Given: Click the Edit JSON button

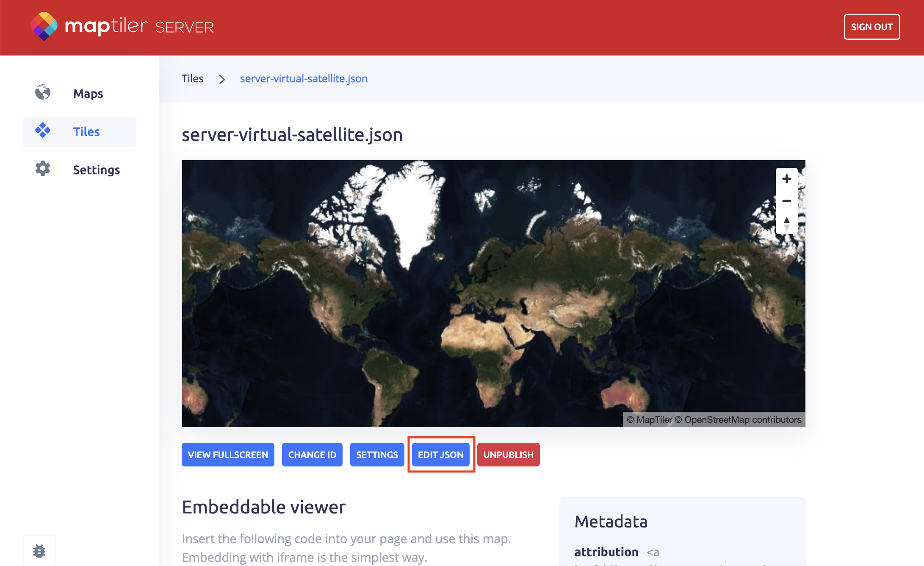Looking at the screenshot, I should point(440,455).
